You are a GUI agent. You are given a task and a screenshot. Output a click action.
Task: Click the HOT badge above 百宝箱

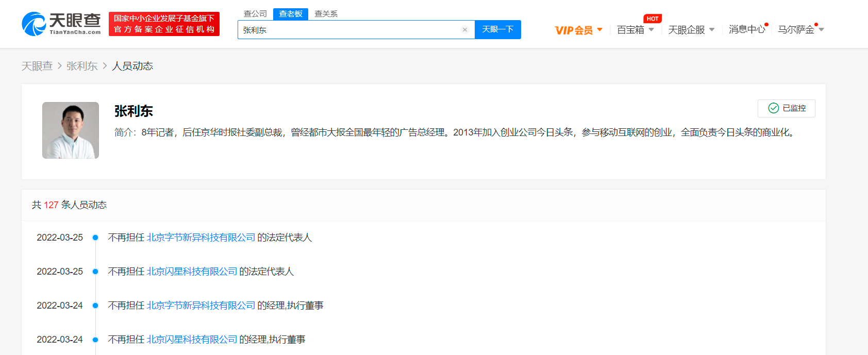pyautogui.click(x=653, y=19)
